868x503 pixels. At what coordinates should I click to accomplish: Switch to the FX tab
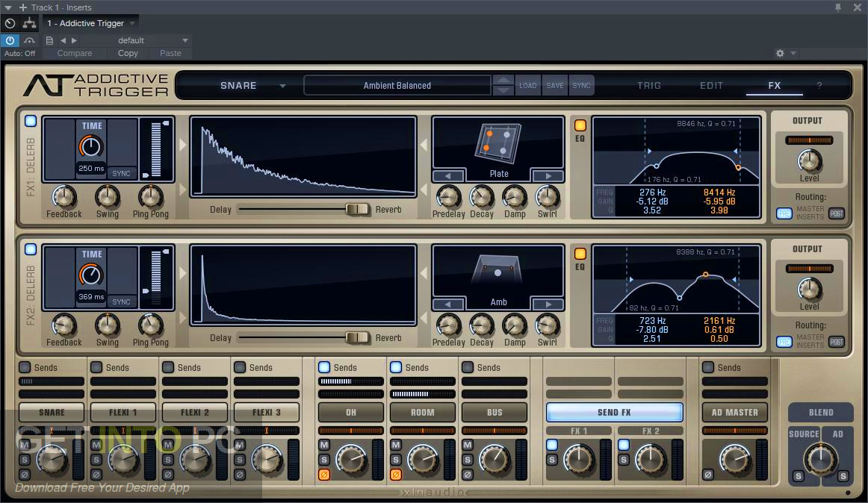click(x=775, y=86)
